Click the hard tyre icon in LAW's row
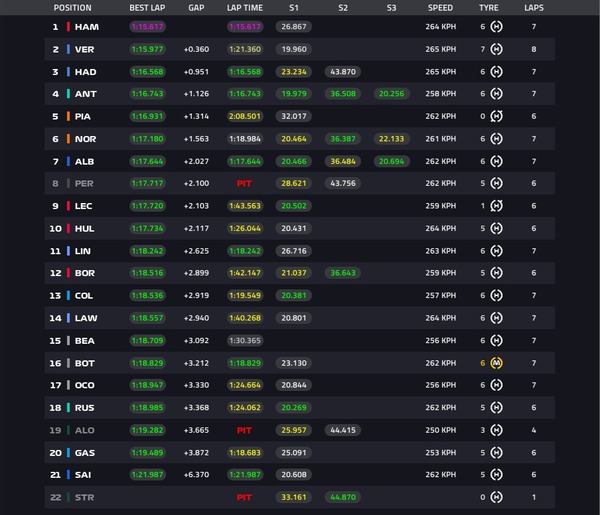 496,318
